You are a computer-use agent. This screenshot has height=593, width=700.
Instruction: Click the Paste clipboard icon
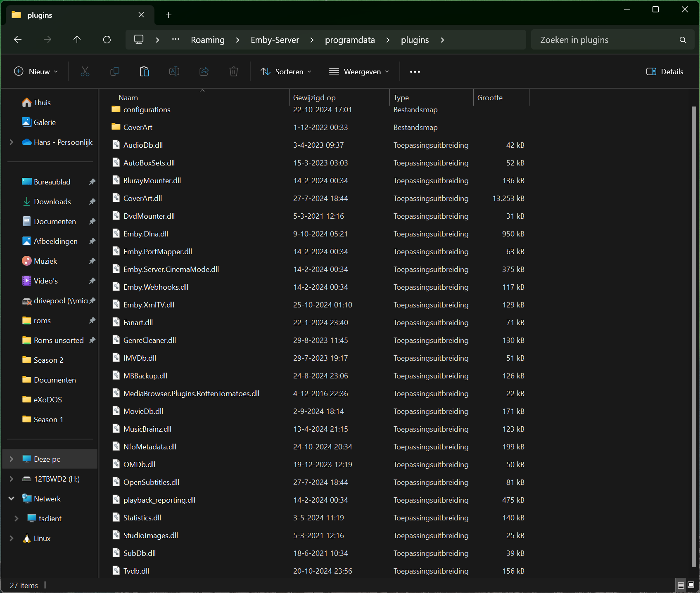click(x=145, y=72)
